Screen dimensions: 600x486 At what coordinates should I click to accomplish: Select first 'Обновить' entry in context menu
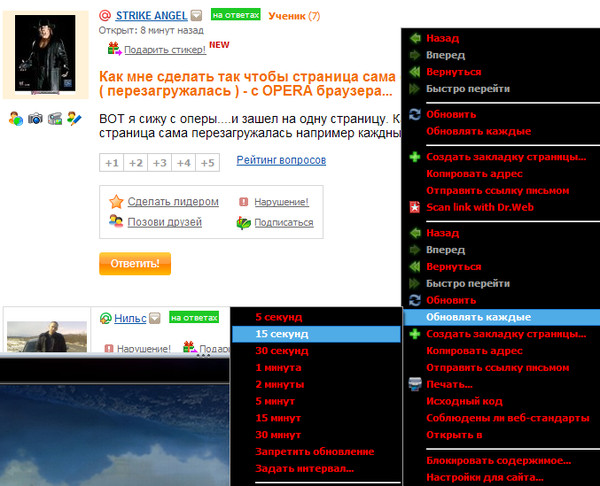tap(451, 114)
